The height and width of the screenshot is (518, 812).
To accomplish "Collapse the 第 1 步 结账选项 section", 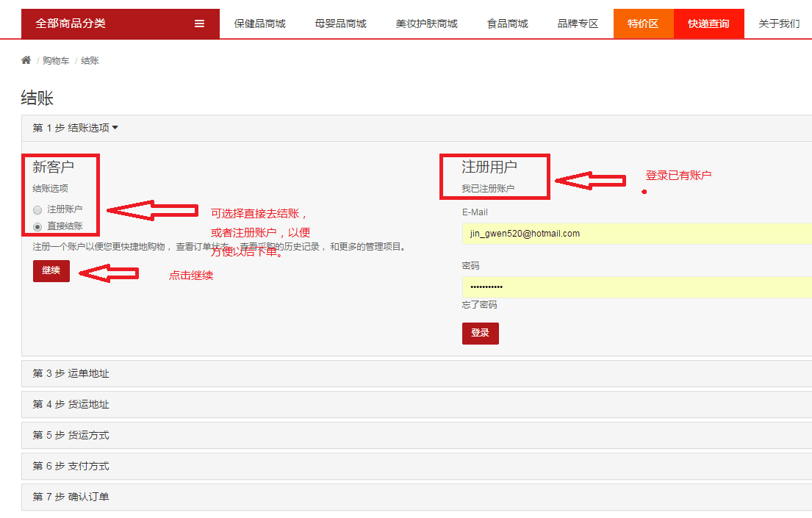I will point(75,128).
